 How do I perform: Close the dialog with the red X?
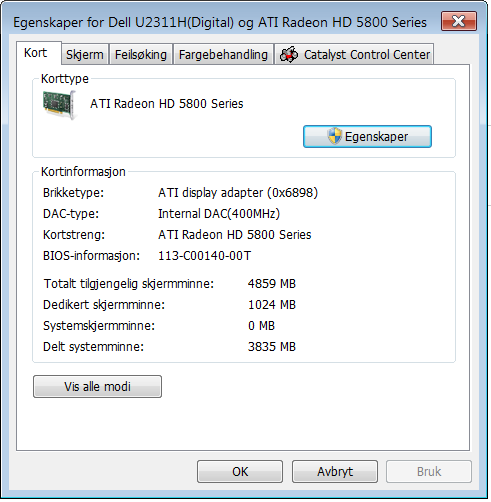tap(459, 21)
